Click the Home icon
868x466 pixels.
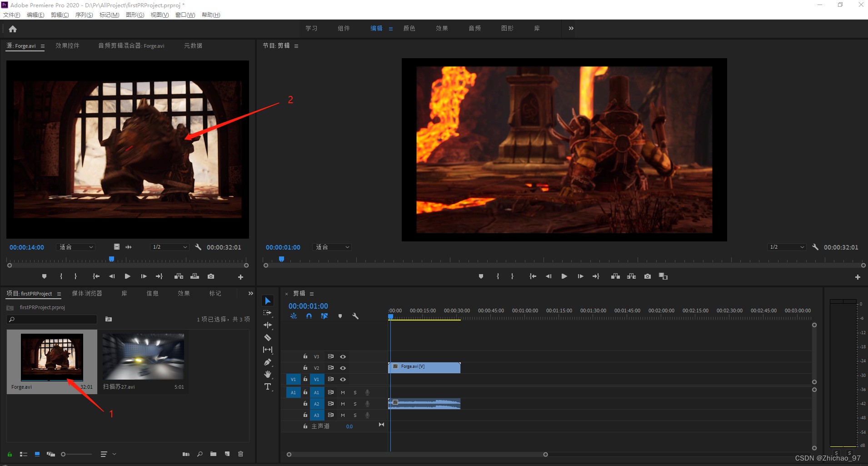click(13, 29)
